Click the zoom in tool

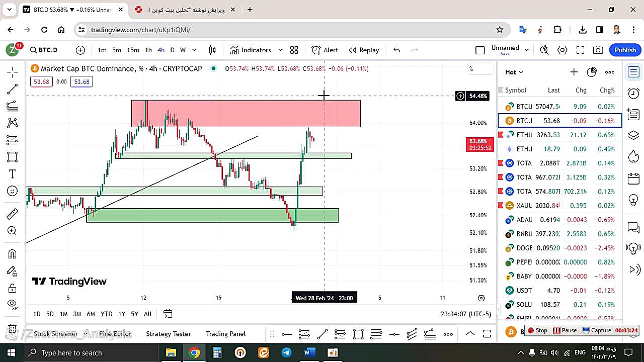(x=13, y=231)
